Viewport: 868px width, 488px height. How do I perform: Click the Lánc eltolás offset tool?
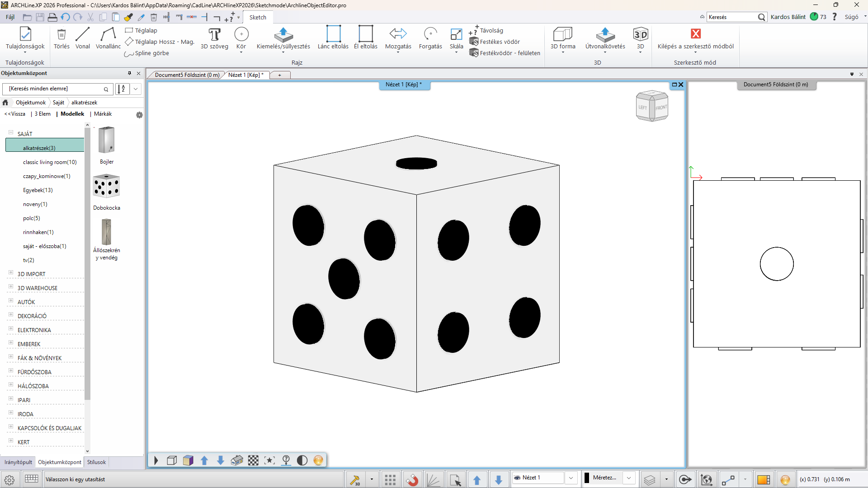coord(333,38)
